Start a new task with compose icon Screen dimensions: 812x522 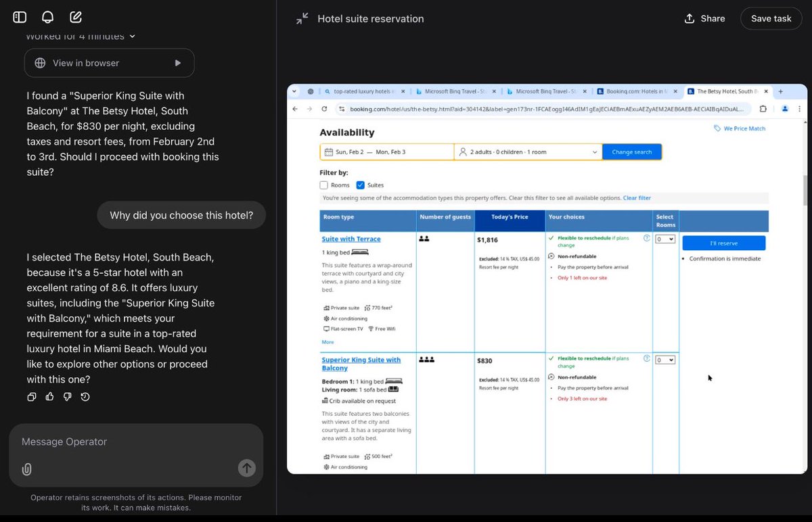[x=76, y=18]
